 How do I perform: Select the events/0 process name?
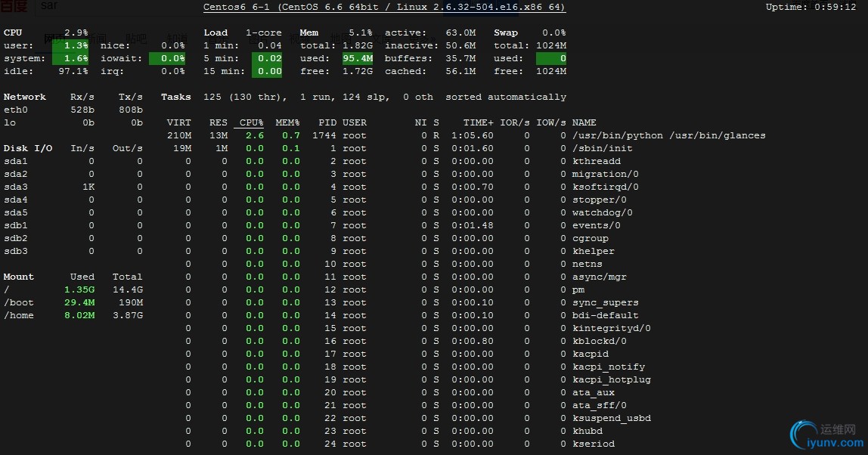click(597, 225)
